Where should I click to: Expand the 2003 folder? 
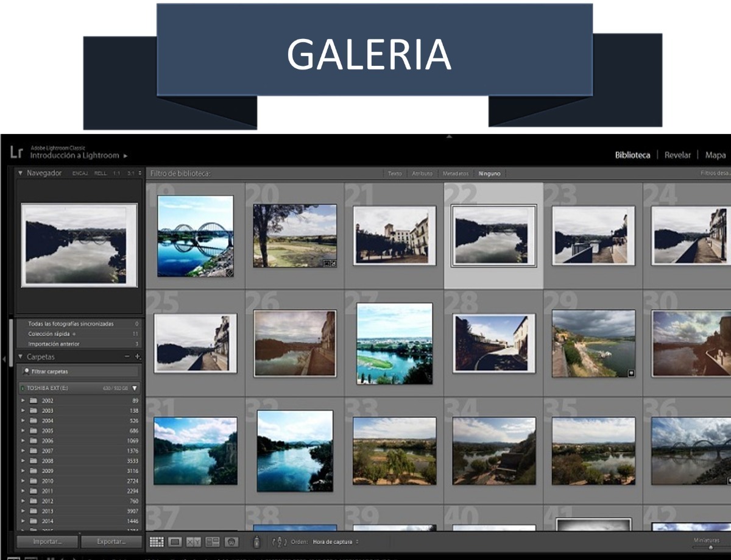coord(23,411)
